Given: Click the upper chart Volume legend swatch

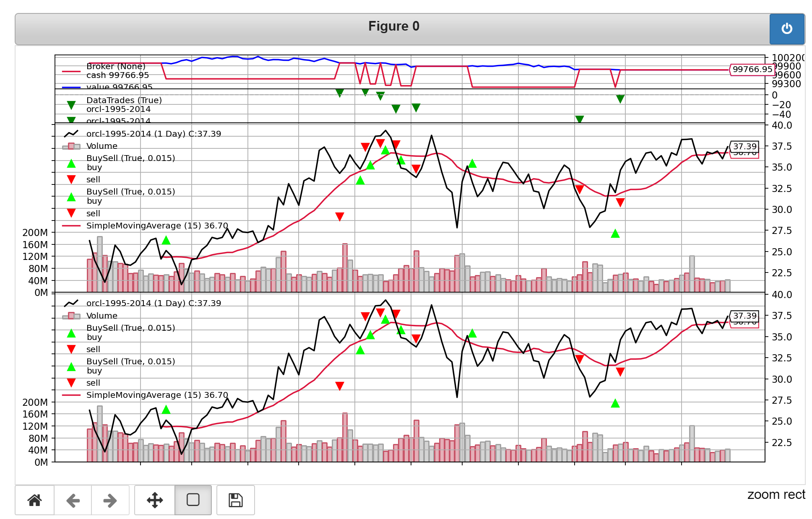Looking at the screenshot, I should pyautogui.click(x=71, y=146).
